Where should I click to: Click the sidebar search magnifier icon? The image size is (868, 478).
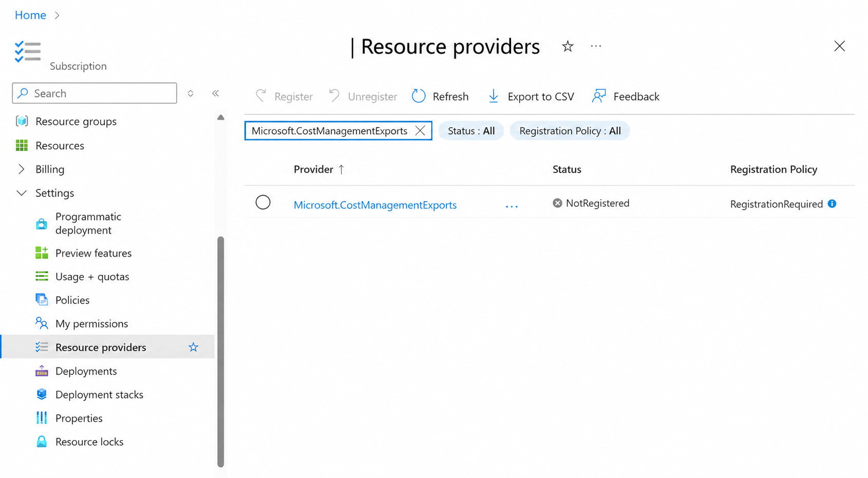pyautogui.click(x=23, y=93)
